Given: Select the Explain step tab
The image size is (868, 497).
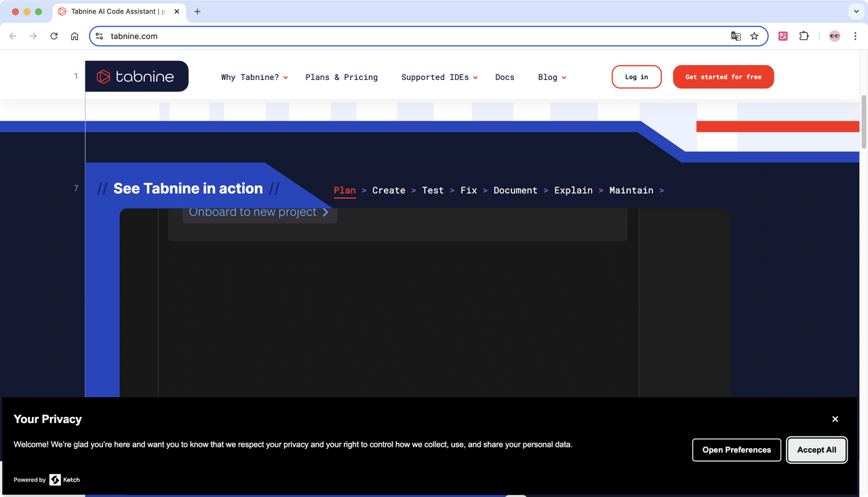Looking at the screenshot, I should click(x=573, y=191).
